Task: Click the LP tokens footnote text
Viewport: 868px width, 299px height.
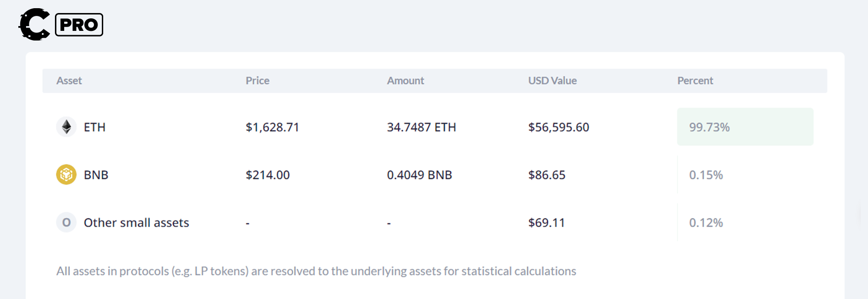Action: [316, 271]
